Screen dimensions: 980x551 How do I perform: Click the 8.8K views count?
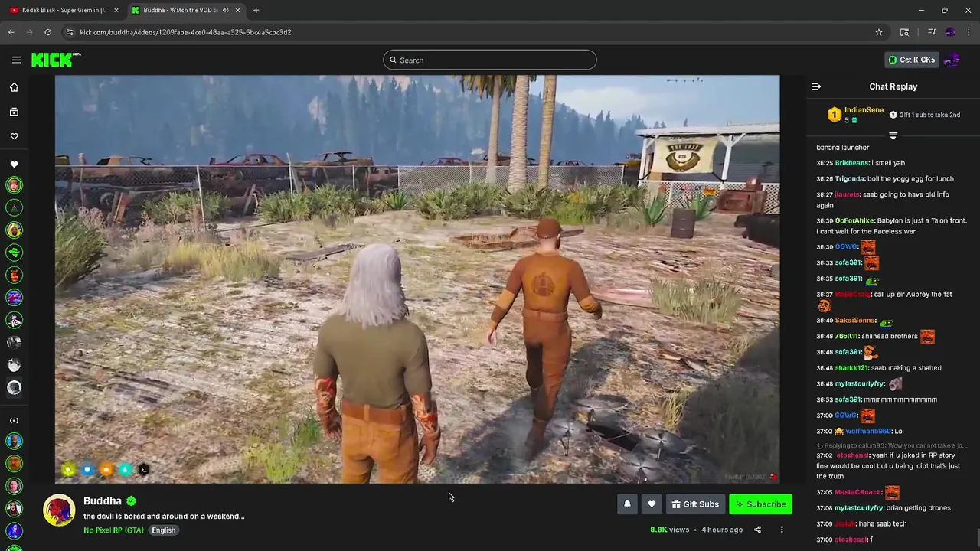(669, 530)
